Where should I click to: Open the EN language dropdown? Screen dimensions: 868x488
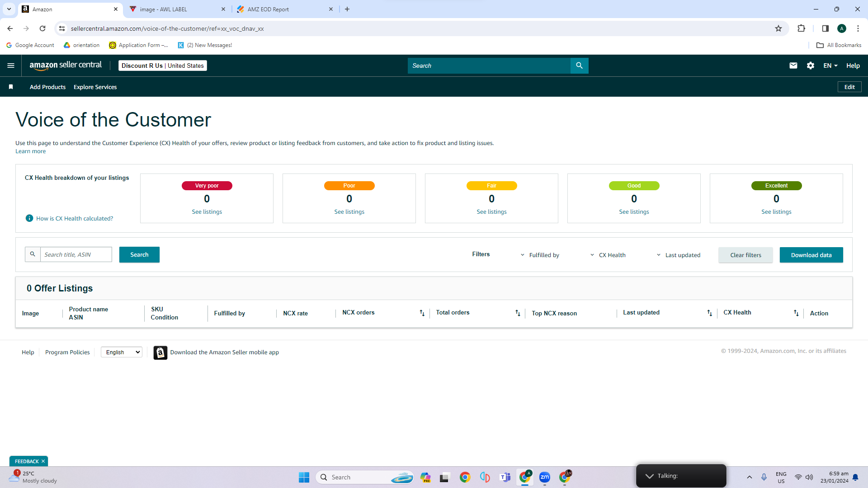(830, 66)
